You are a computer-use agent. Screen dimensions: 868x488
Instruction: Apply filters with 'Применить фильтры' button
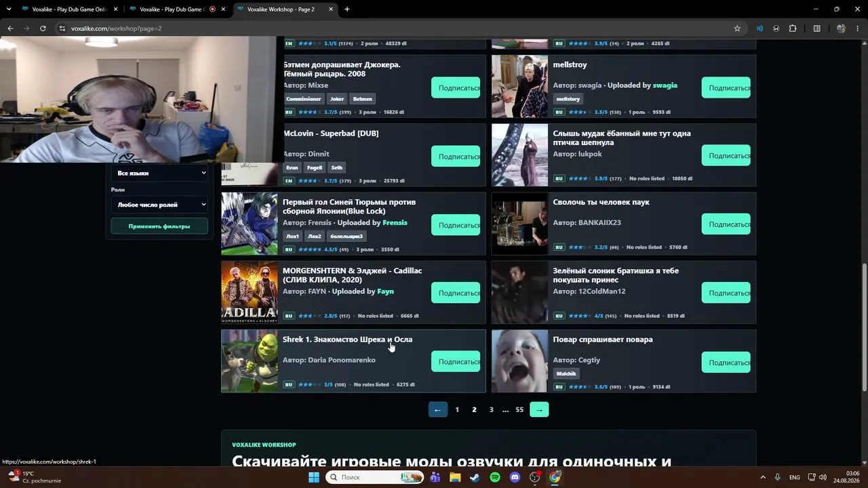click(159, 226)
